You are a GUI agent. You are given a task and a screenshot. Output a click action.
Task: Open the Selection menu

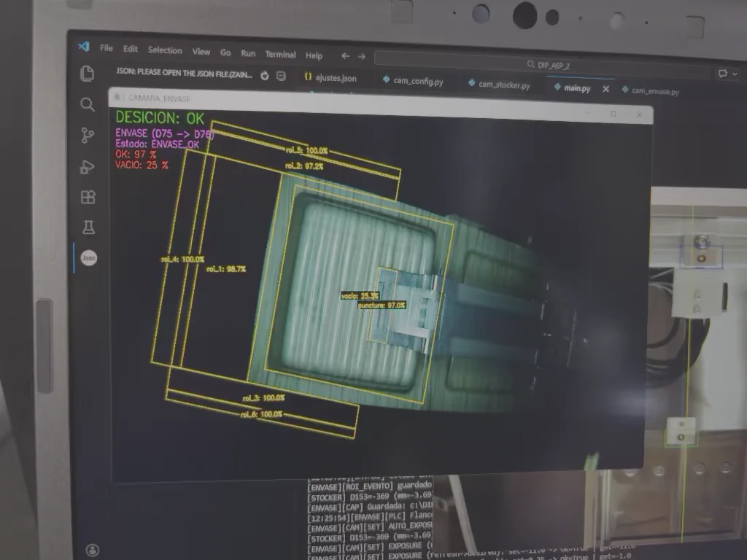click(165, 50)
